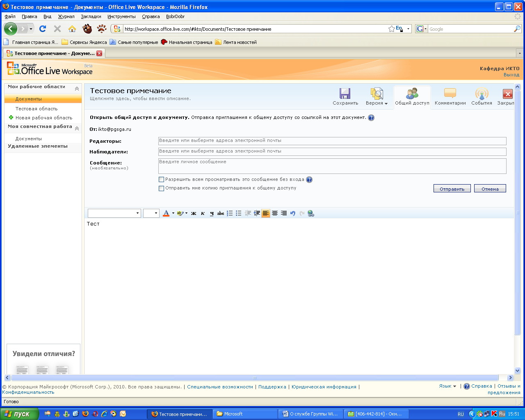Toggle bold Ж formatting
The image size is (525, 420).
click(x=194, y=213)
